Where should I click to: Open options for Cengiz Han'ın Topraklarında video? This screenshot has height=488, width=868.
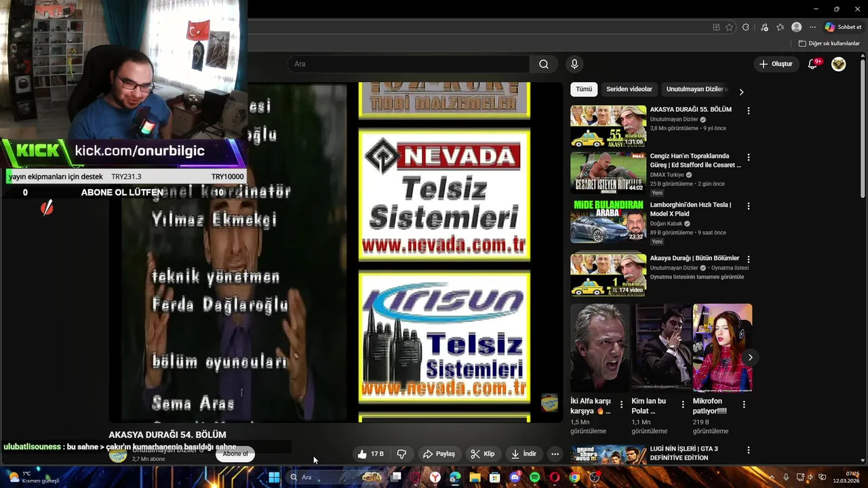(x=749, y=157)
